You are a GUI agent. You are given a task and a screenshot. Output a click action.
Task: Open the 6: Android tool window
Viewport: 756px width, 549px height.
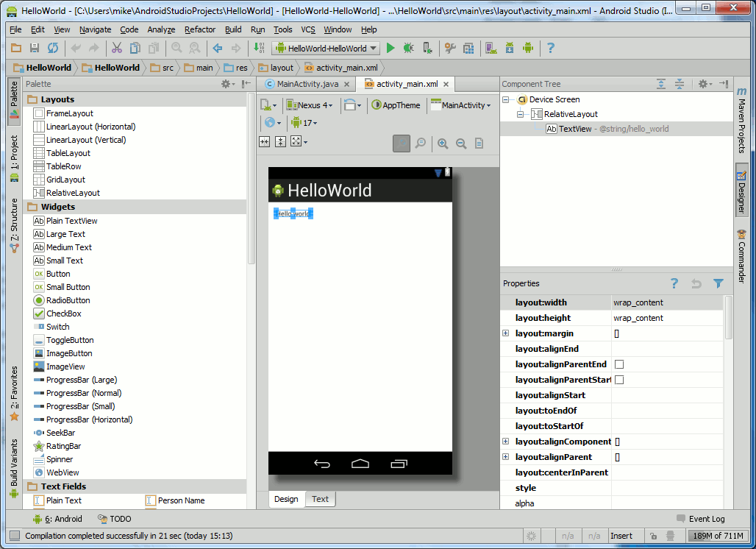(x=57, y=519)
